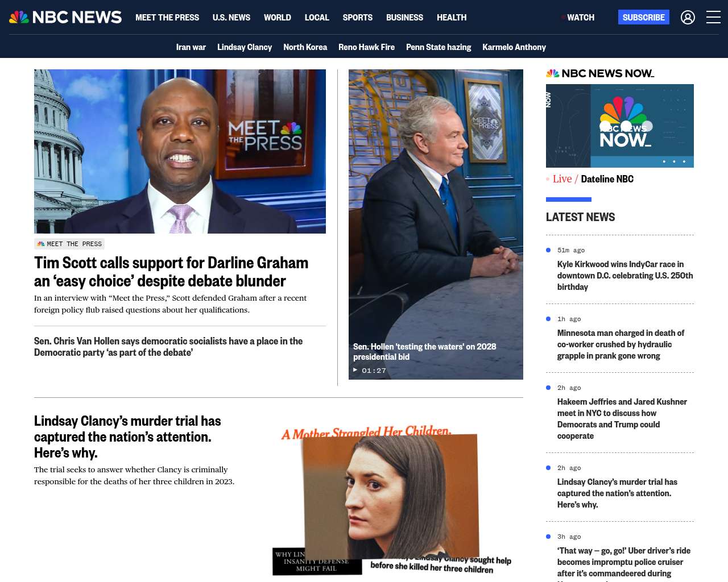Click the '51m ago' timestamp

pos(571,250)
